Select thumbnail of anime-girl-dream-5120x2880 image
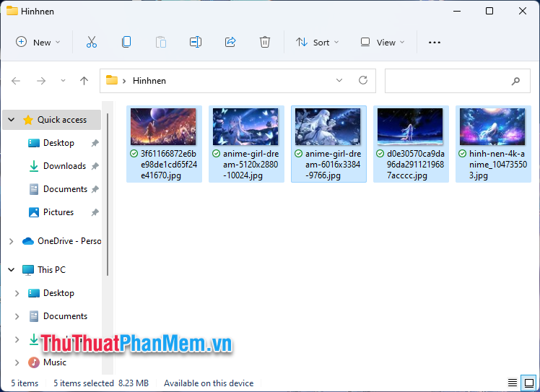Viewport: 540px width, 392px height. coord(245,127)
